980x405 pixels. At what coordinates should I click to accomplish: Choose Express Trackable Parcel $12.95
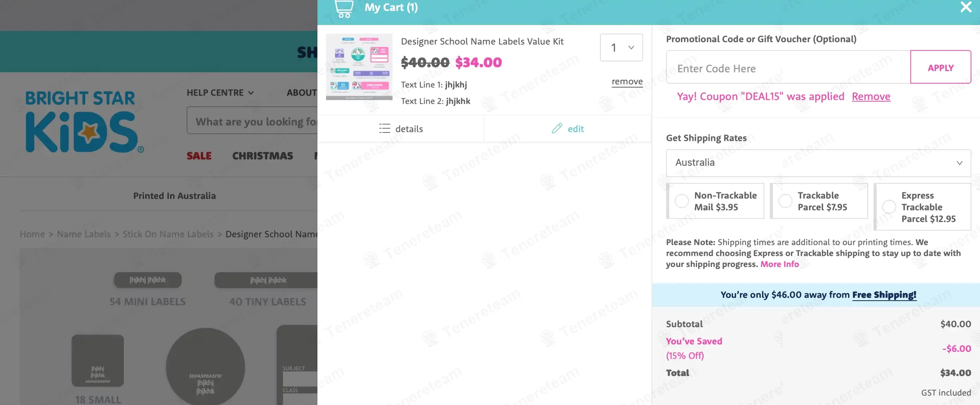(889, 207)
